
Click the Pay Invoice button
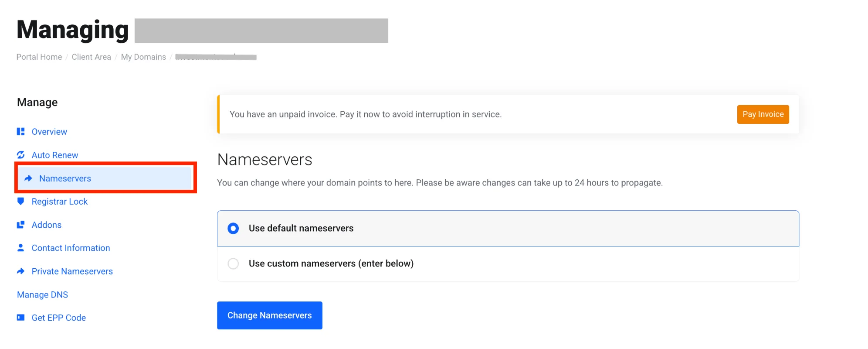click(x=763, y=114)
